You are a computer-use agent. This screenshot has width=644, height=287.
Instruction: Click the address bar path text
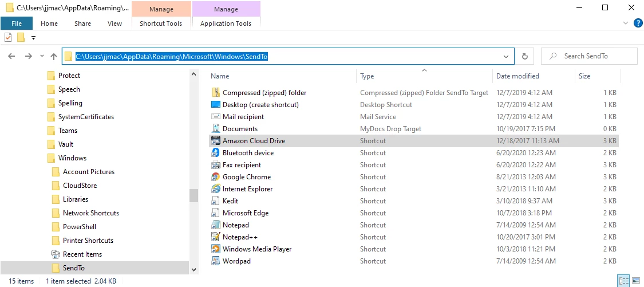tap(172, 57)
